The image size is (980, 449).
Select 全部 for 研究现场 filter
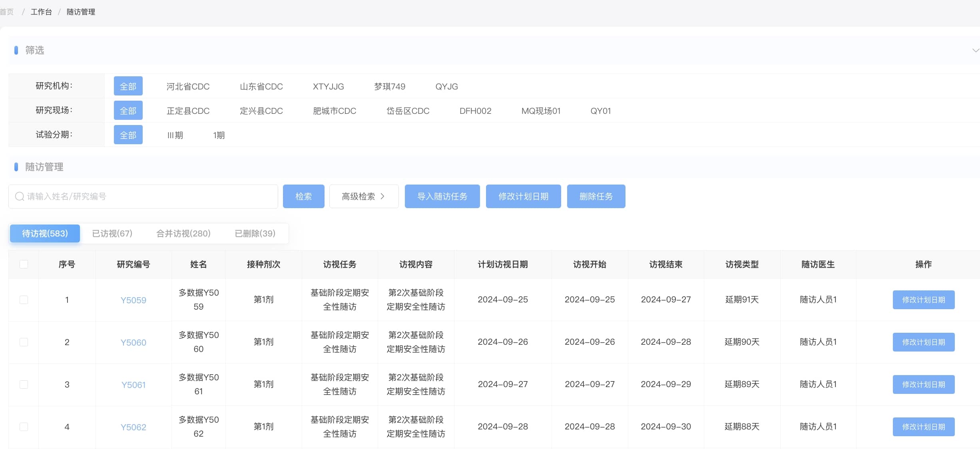[x=128, y=111]
